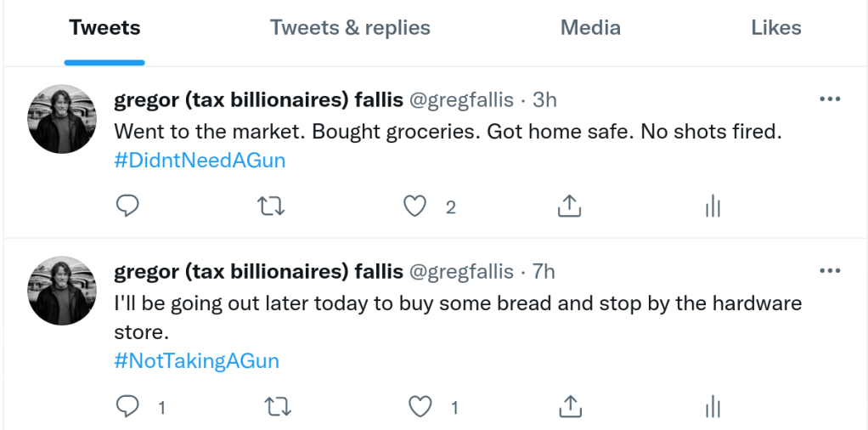Reply to the #NotTakingAGun tweet

tap(127, 407)
